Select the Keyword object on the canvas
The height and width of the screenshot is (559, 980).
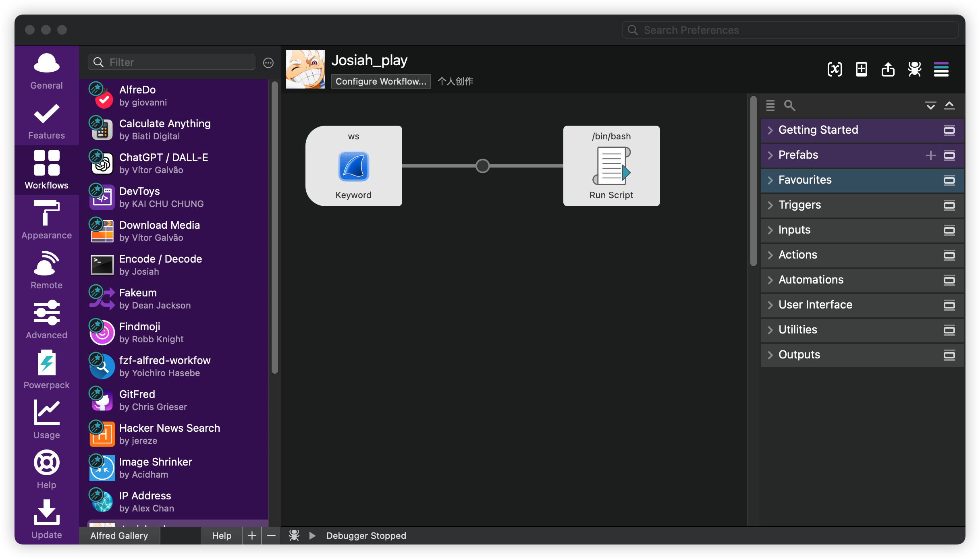(x=353, y=166)
